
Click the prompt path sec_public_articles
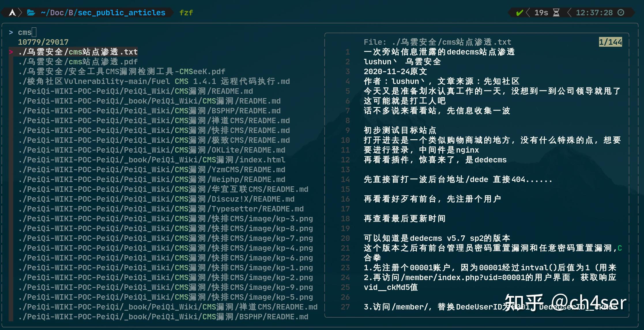coord(122,13)
